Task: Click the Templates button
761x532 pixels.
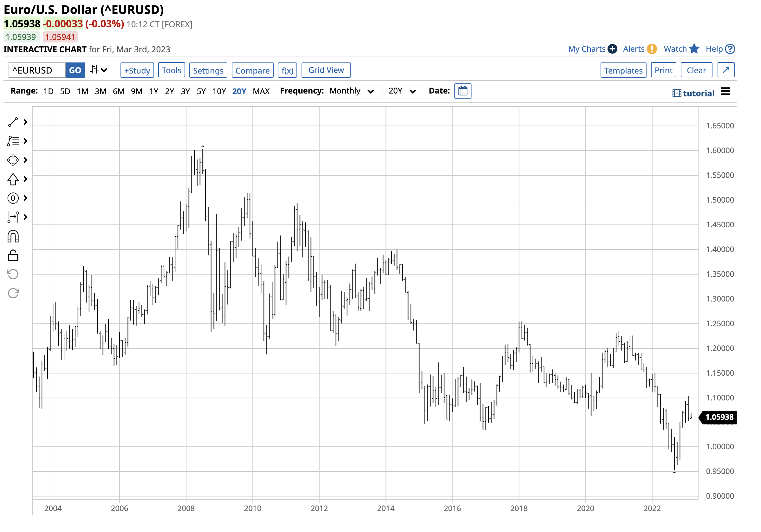Action: [x=623, y=70]
